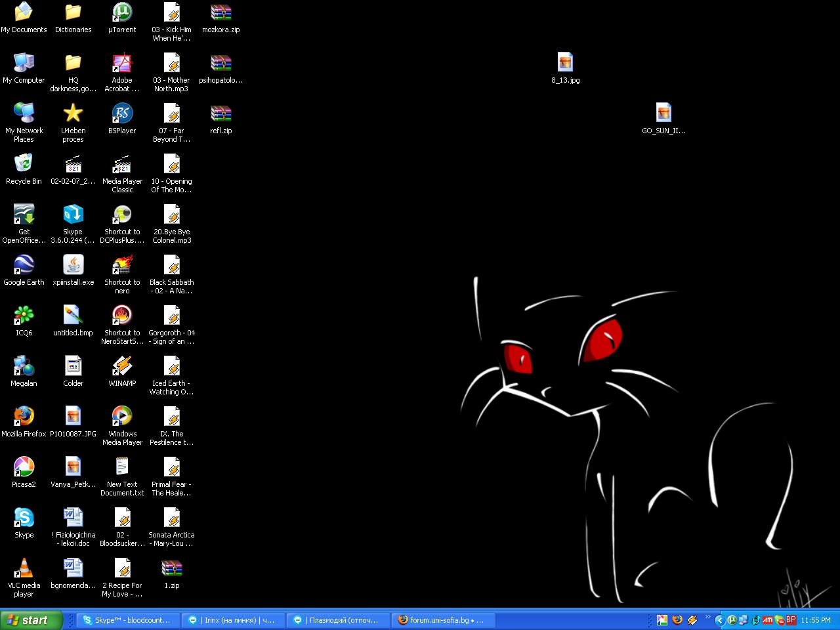Select the mozkora.zip archive

(x=220, y=13)
